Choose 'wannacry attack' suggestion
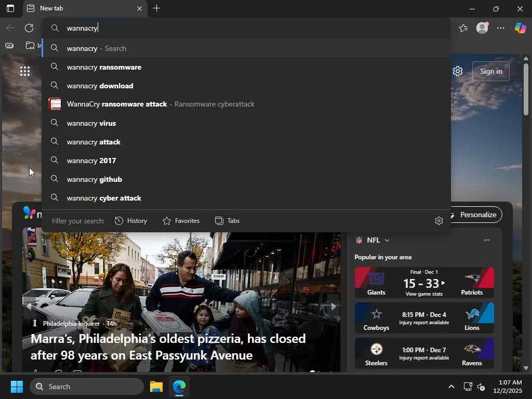532x399 pixels. 246,142
